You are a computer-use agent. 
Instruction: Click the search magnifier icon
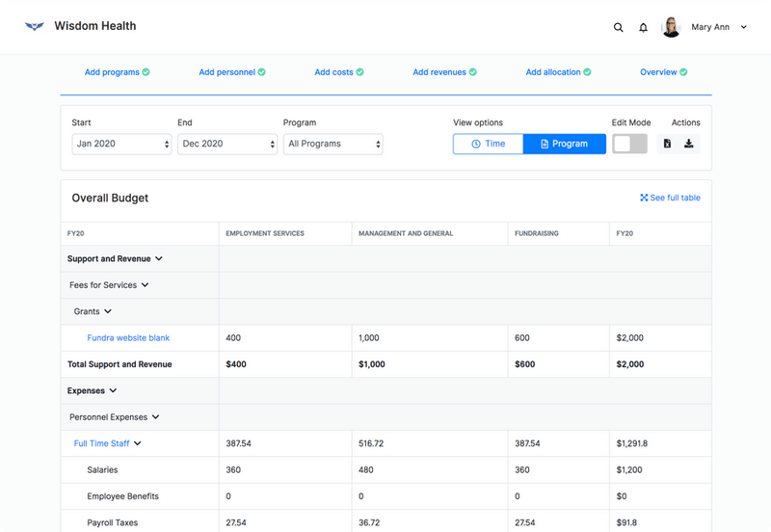619,28
